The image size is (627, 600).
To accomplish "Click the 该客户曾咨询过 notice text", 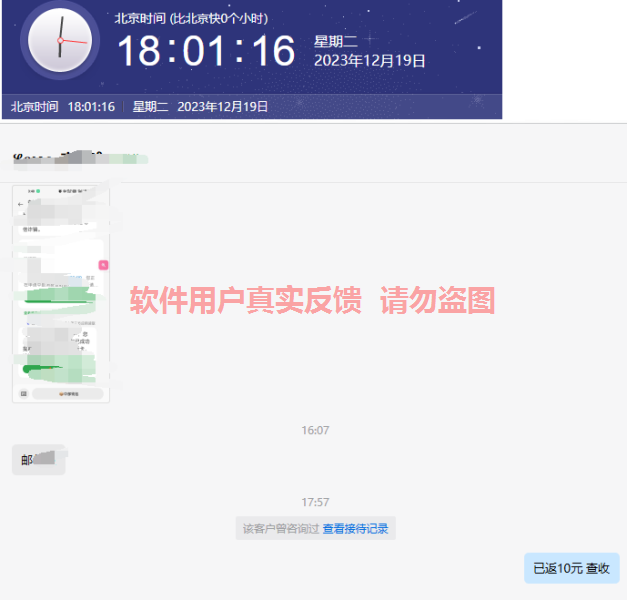I will tap(281, 529).
